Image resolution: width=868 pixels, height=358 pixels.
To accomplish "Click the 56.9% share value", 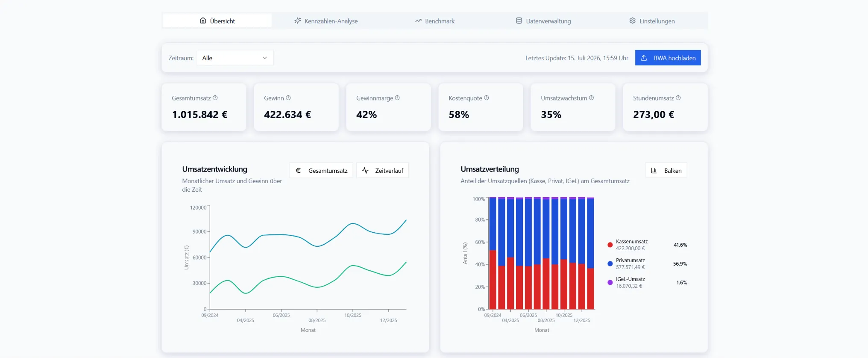I will pos(680,264).
